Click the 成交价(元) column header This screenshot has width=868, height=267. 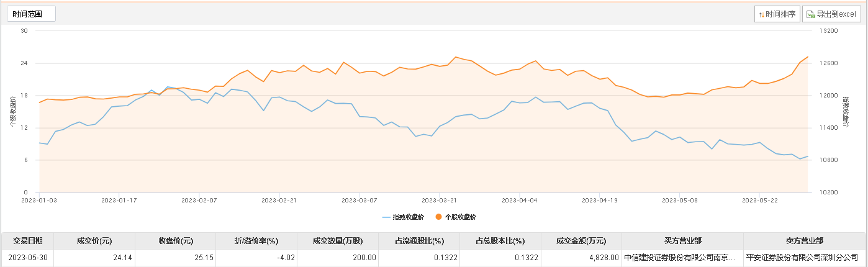(94, 241)
